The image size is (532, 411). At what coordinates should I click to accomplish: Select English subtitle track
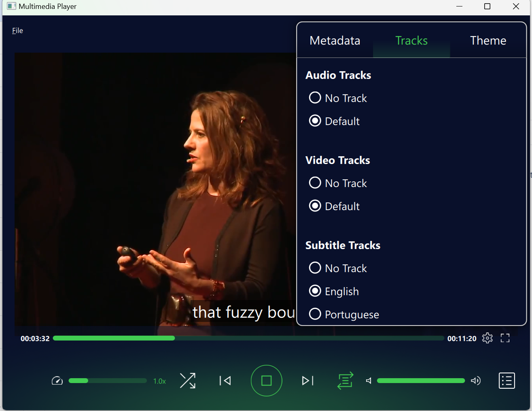[315, 291]
